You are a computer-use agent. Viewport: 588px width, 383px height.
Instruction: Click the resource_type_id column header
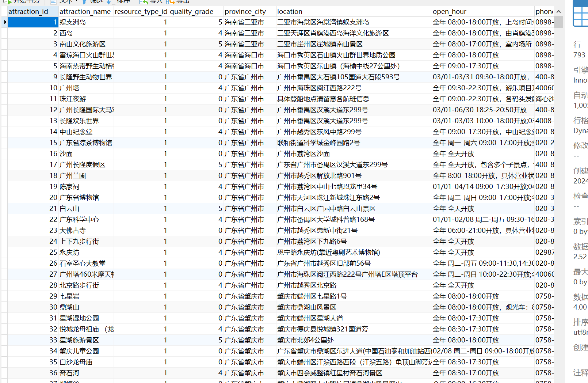click(141, 11)
